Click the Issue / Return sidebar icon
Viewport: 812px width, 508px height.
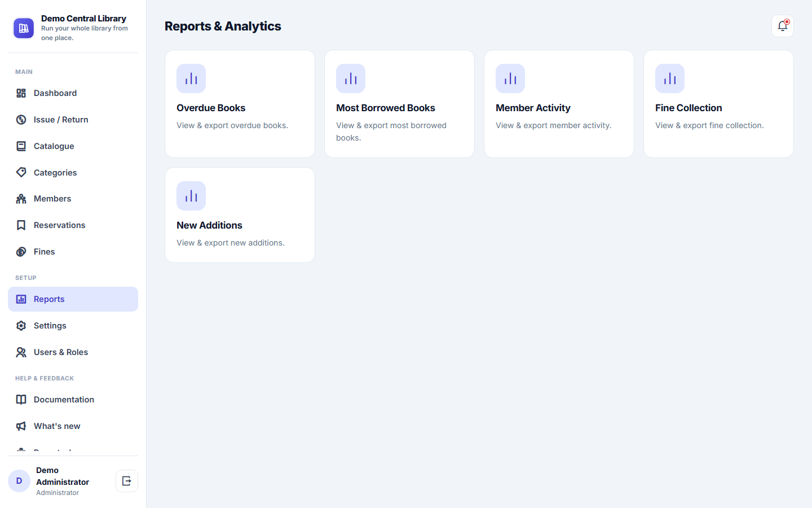21,120
